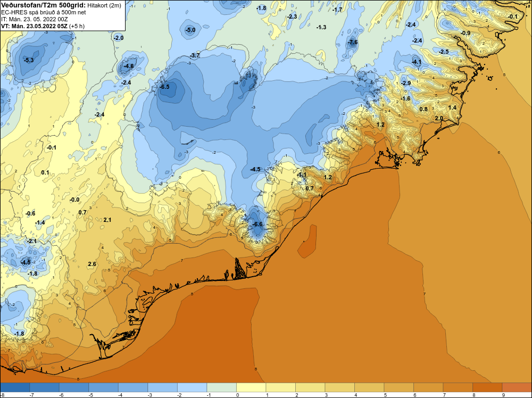
Task: Click the 'VT: Mán. 23.05.2022 05Z (+5 h)' line
Action: pos(43,26)
